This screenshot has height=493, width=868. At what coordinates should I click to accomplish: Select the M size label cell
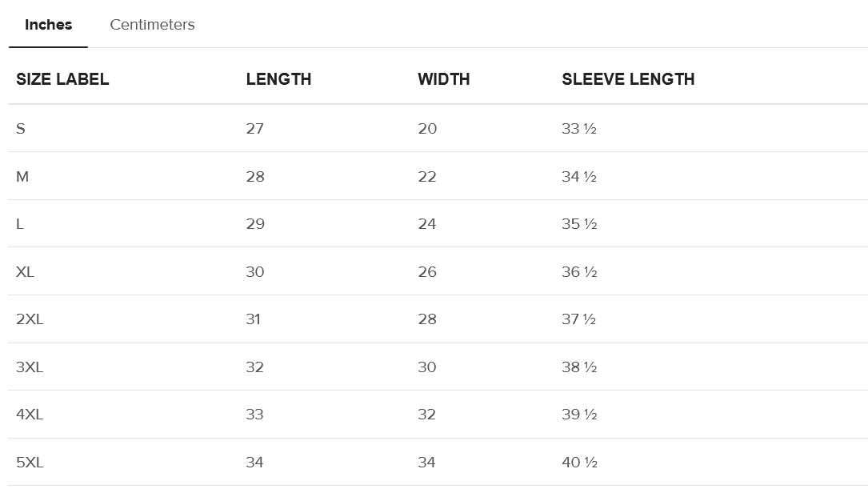(x=22, y=177)
